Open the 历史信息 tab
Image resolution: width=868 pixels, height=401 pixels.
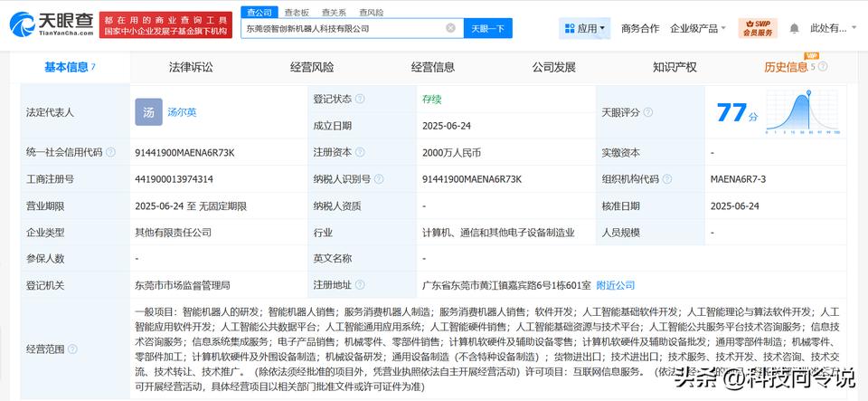(x=786, y=67)
